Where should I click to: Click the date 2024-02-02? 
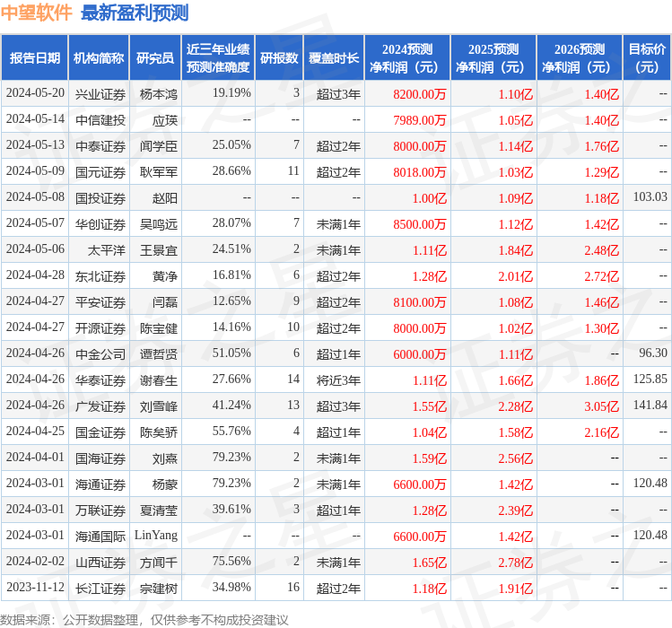pyautogui.click(x=35, y=561)
